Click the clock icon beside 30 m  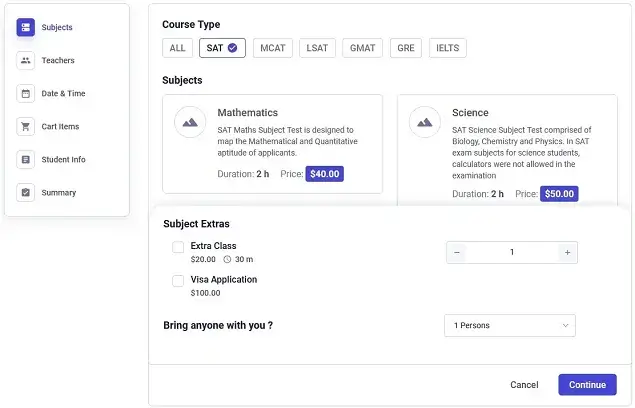(x=227, y=259)
